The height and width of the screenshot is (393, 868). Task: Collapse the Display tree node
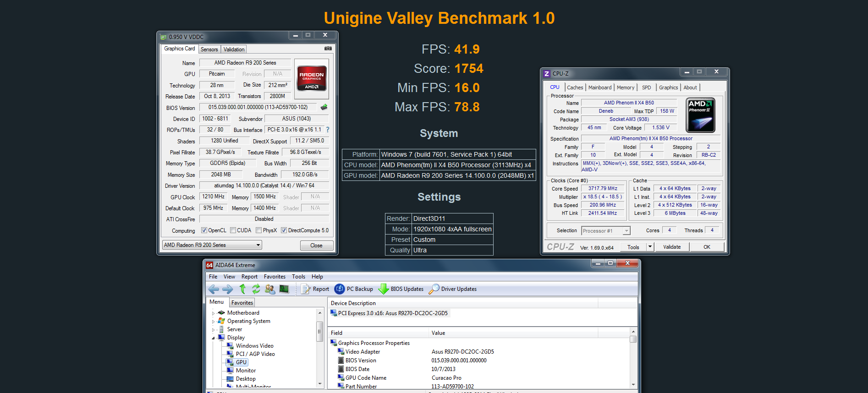click(213, 338)
